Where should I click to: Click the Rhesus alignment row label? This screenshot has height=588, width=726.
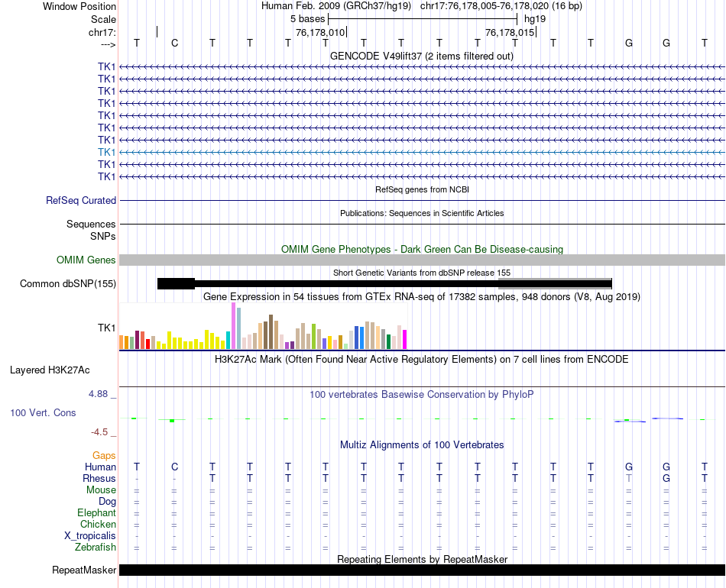tap(99, 478)
